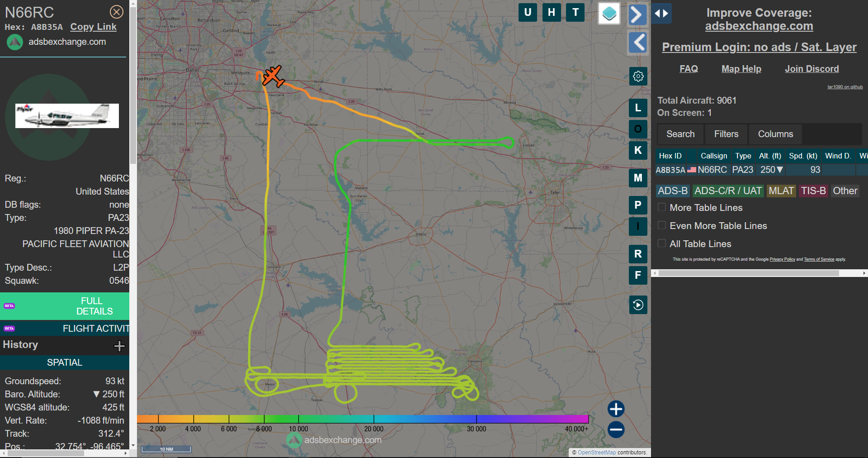Click the right chevron arrow button
The image size is (868, 458).
point(637,14)
